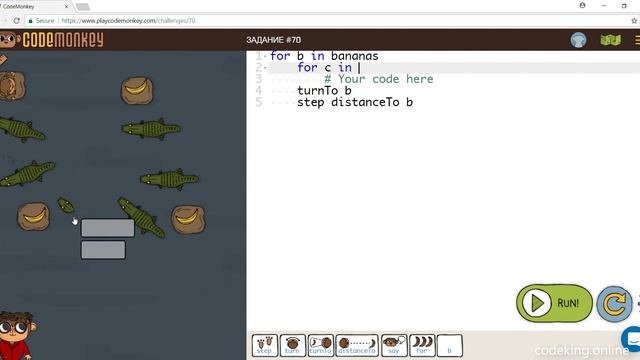The image size is (640, 360).
Task: Insert the for loop block
Action: pos(422,345)
